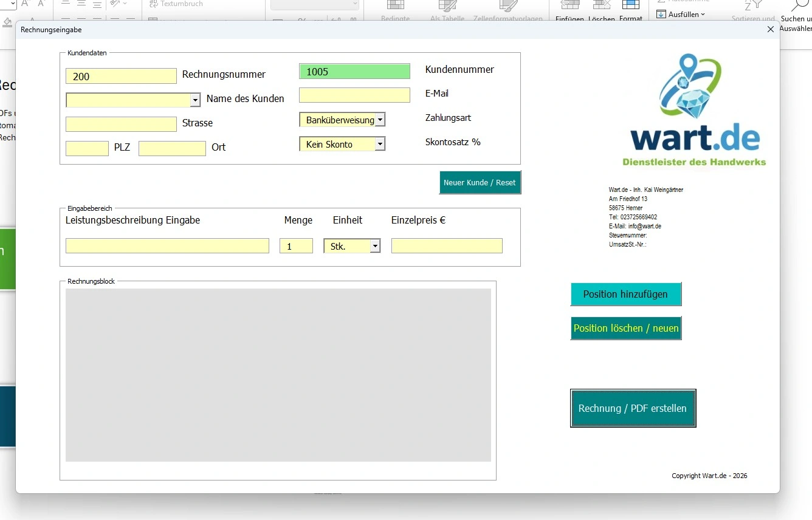812x520 pixels.
Task: Click the Einfügen cells icon in ribbon
Action: (569, 6)
